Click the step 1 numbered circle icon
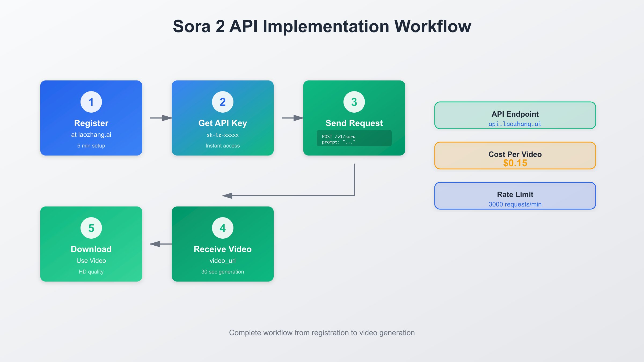 91,101
